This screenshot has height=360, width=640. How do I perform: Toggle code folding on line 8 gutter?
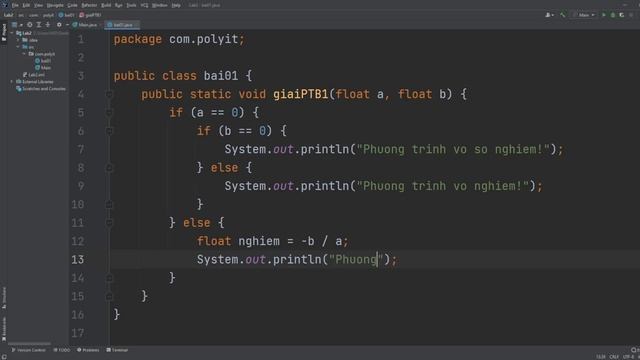(109, 168)
